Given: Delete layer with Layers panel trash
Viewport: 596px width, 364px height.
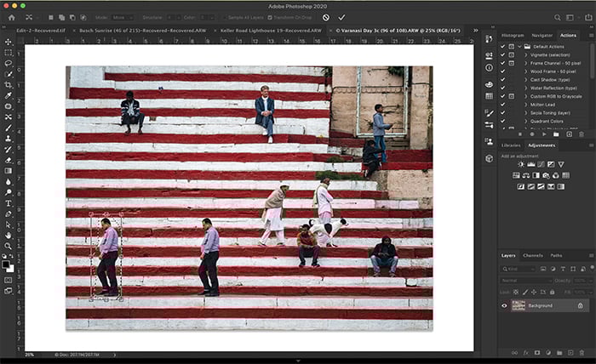Looking at the screenshot, I should coord(582,353).
